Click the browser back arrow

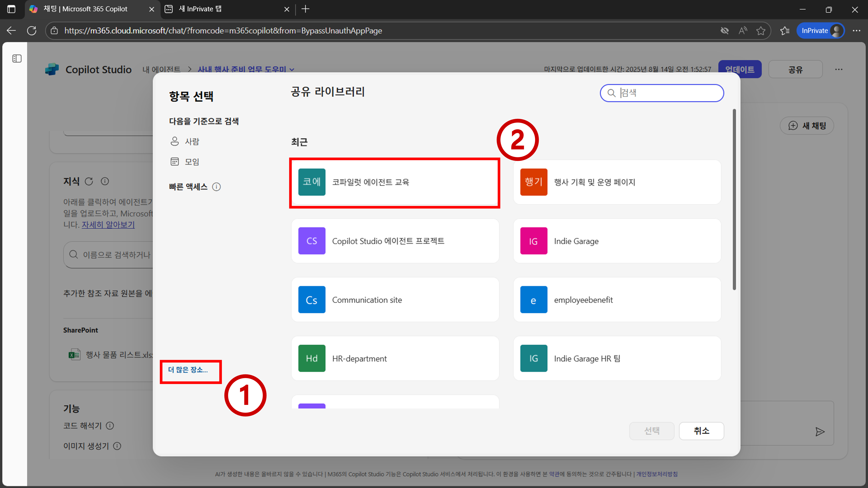tap(11, 31)
